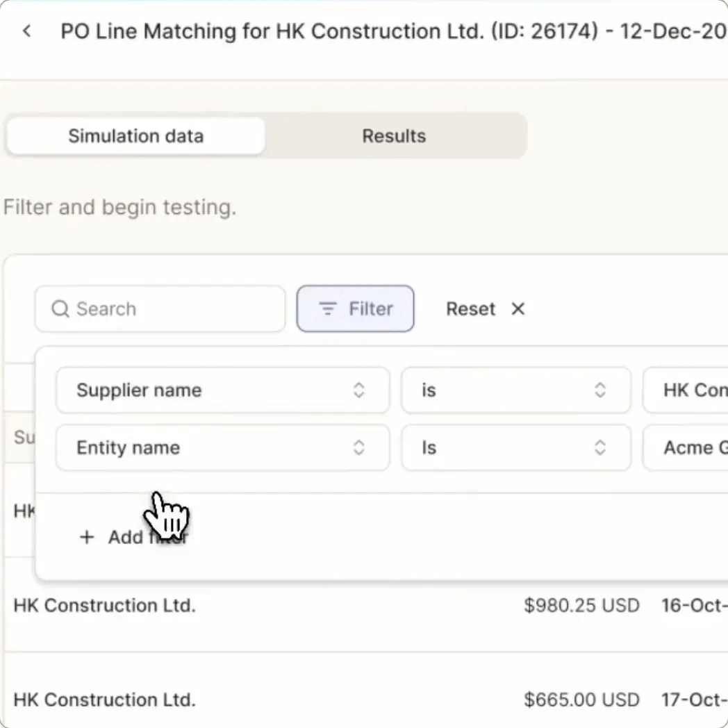Click the filter lines icon on Filter button
This screenshot has height=728, width=728.
tap(328, 308)
